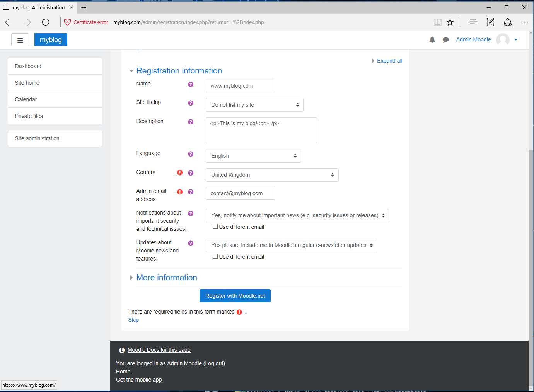
Task: Open help for security Notifications field
Action: (x=191, y=213)
